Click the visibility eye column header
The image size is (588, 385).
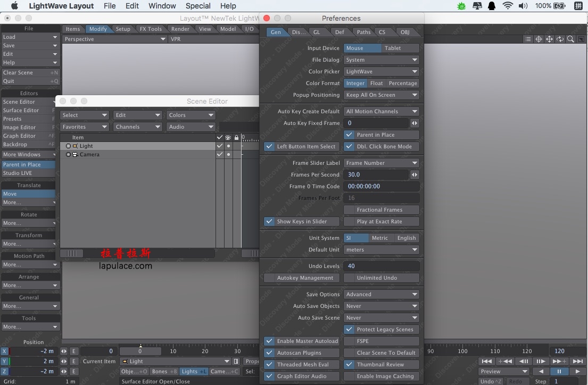(228, 138)
